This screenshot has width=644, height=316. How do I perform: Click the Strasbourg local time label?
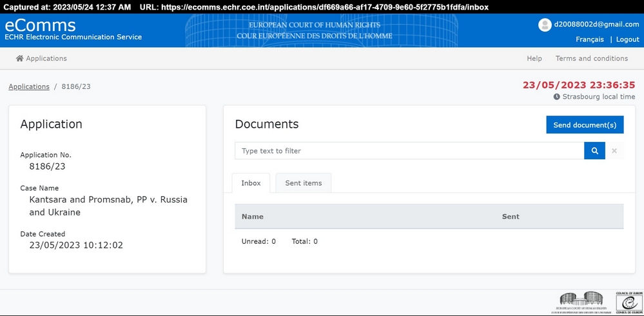598,97
